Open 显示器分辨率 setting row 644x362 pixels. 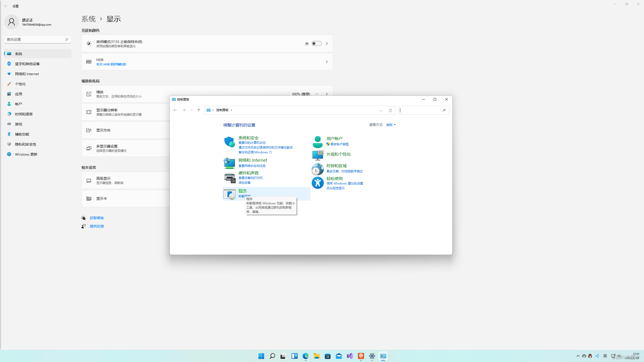pyautogui.click(x=126, y=112)
